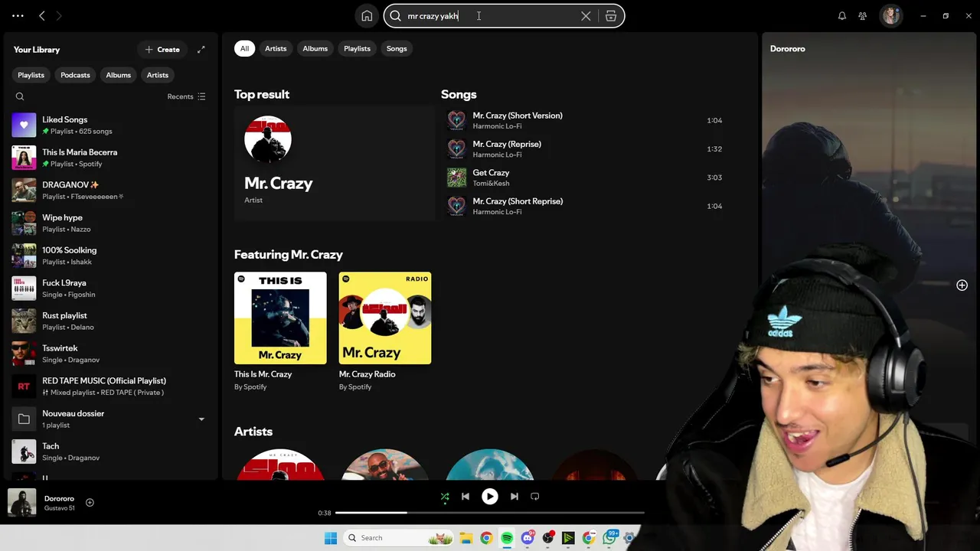Open Spotify icon in taskbar
This screenshot has width=980, height=551.
tap(507, 538)
